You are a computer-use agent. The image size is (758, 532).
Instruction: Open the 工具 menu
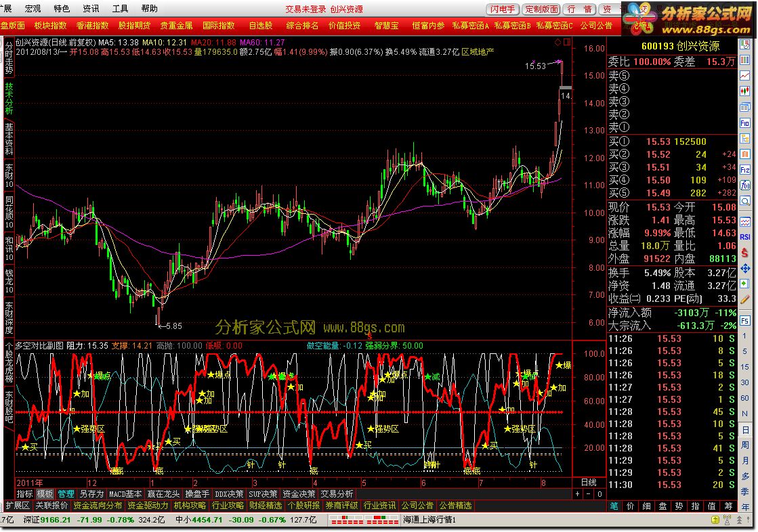click(x=120, y=8)
